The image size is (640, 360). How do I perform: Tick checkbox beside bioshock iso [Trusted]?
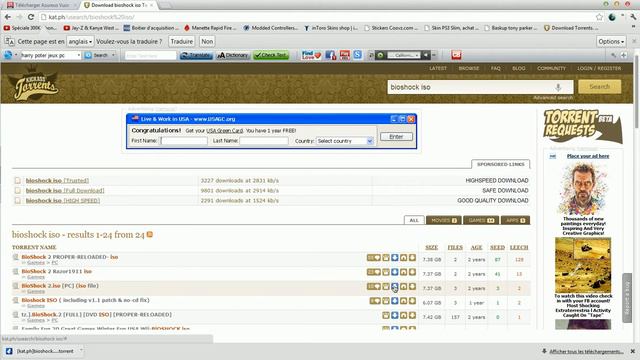(x=17, y=180)
